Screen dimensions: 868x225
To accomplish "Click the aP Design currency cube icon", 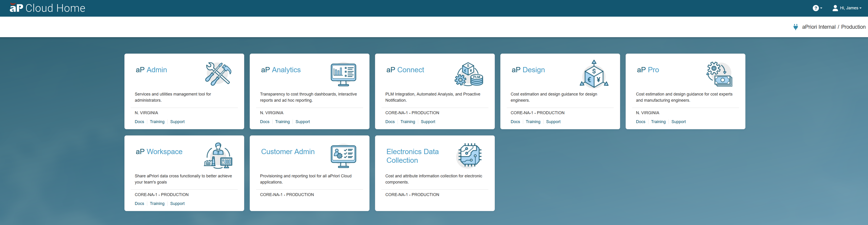I will click(594, 74).
